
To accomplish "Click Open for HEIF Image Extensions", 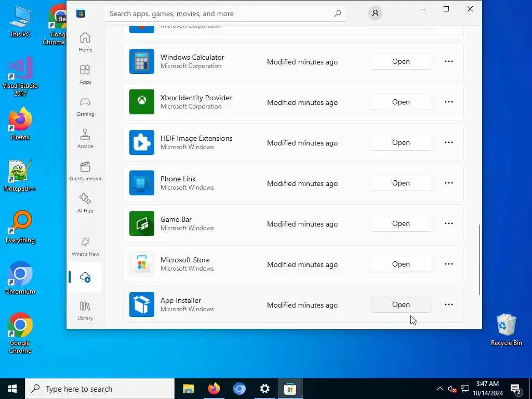I will pyautogui.click(x=401, y=142).
